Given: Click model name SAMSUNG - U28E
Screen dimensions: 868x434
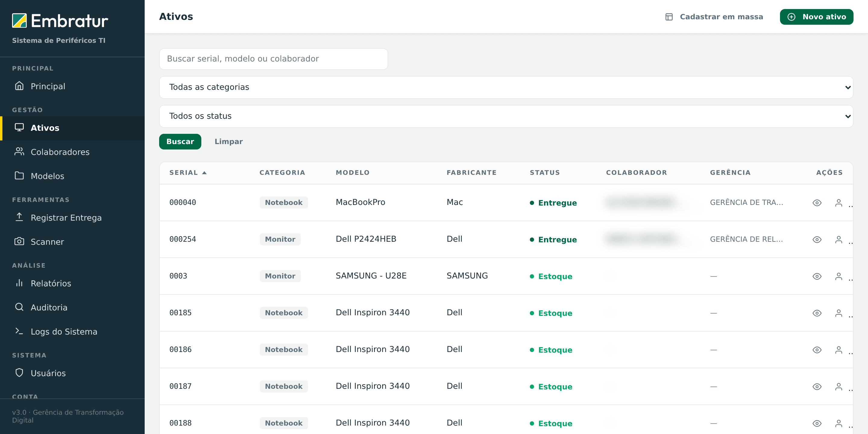Looking at the screenshot, I should pyautogui.click(x=371, y=276).
